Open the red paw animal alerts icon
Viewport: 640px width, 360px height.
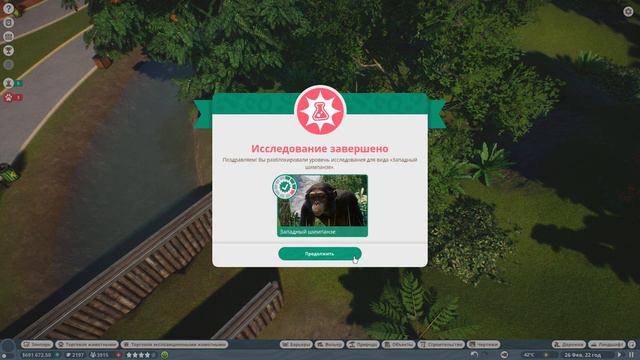(x=9, y=97)
